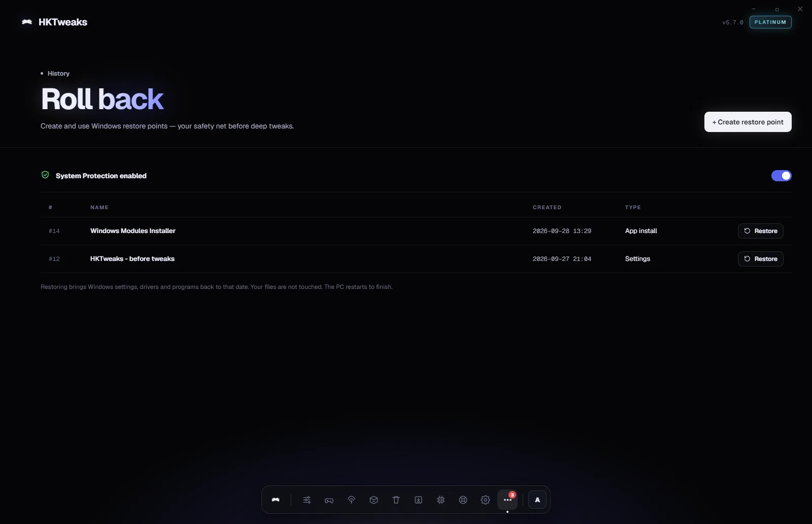Screen dimensions: 812x524
Task: Click the History breadcrumb label
Action: [58, 74]
